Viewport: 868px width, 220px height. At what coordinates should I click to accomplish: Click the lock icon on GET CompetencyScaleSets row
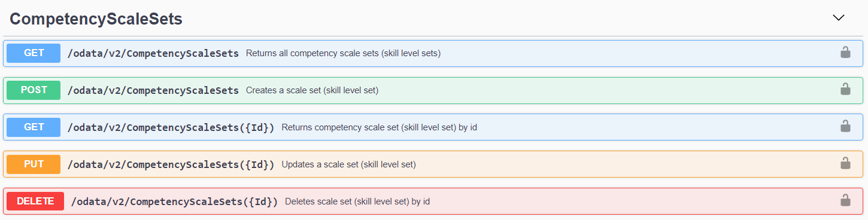(x=845, y=53)
